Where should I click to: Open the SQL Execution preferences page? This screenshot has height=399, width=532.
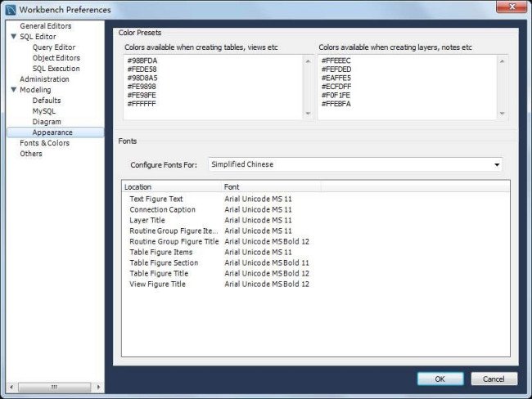56,68
